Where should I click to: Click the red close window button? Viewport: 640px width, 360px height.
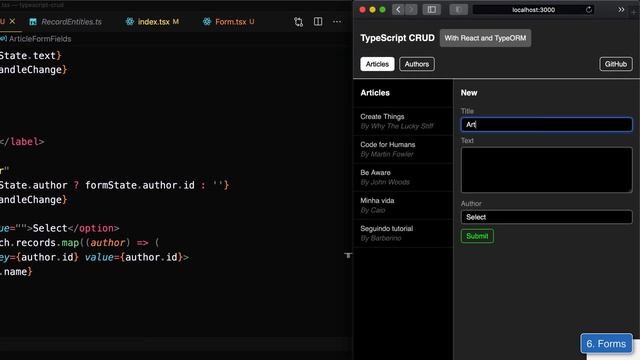(362, 9)
